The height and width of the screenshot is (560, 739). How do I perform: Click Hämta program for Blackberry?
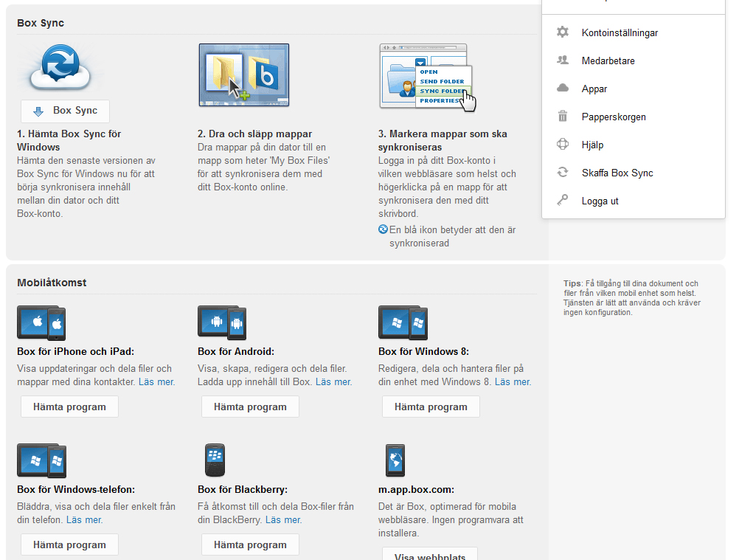250,545
